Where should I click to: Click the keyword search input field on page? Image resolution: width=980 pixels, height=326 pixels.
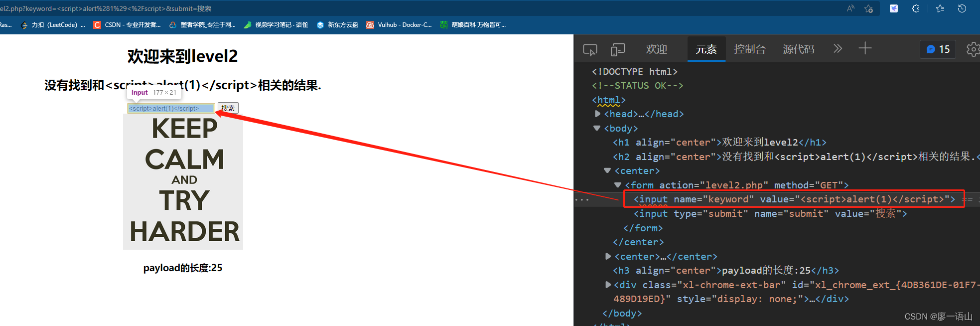point(171,108)
